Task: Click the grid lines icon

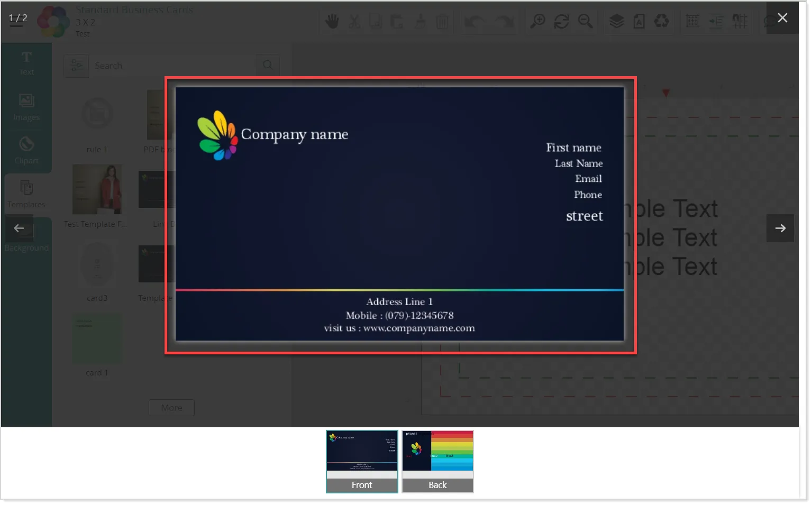Action: 692,21
